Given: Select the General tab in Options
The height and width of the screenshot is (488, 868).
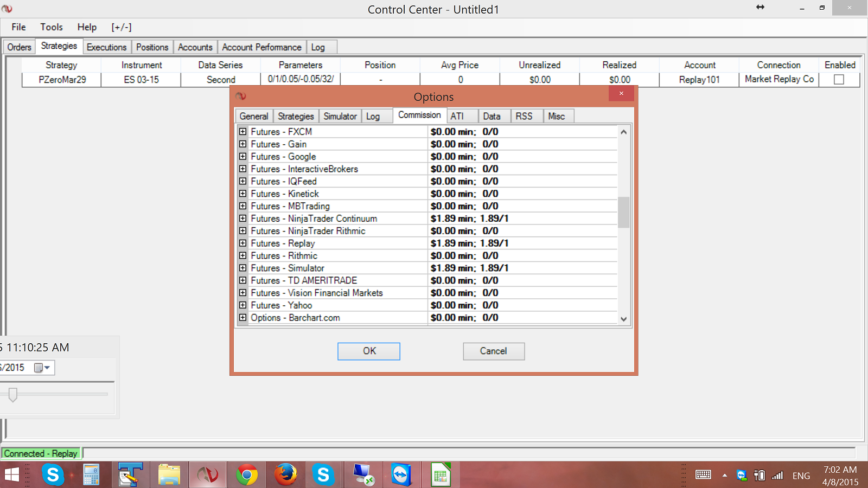Looking at the screenshot, I should coord(254,116).
